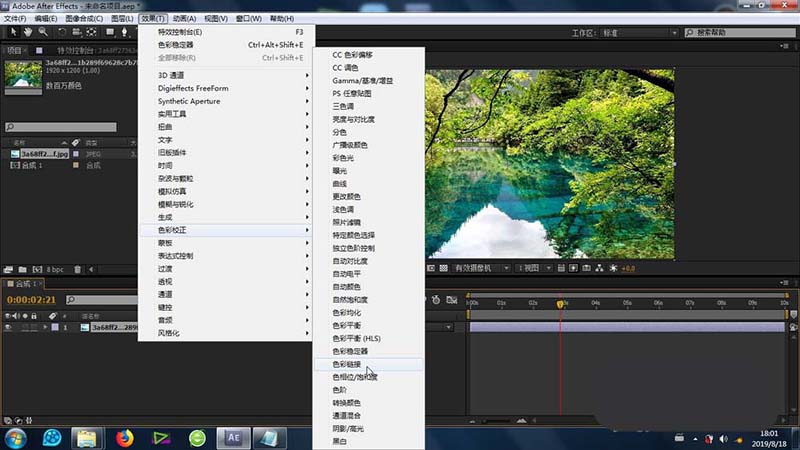Click the 8 bpc color depth button
Viewport: 800px width, 450px height.
point(55,269)
